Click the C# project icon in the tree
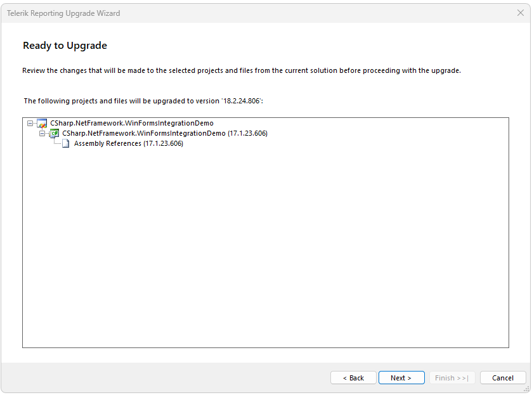Image resolution: width=532 pixels, height=395 pixels. (x=55, y=133)
